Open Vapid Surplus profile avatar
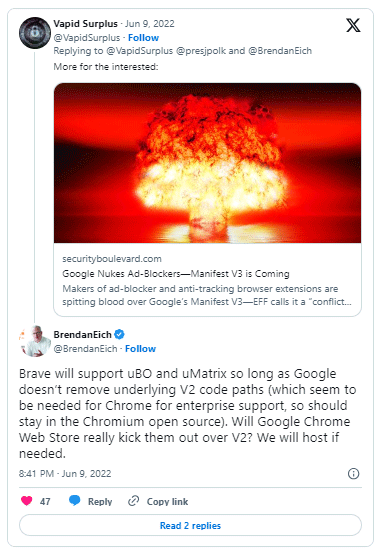 click(35, 33)
